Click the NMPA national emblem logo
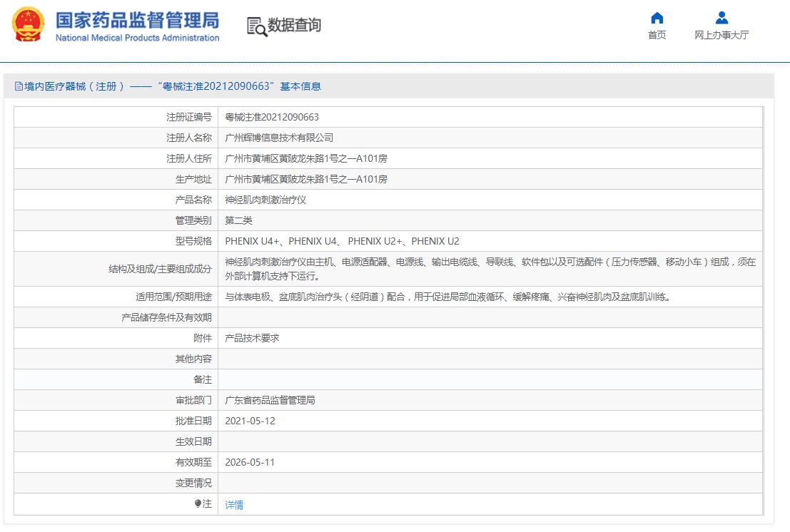The width and height of the screenshot is (790, 532). tap(27, 24)
